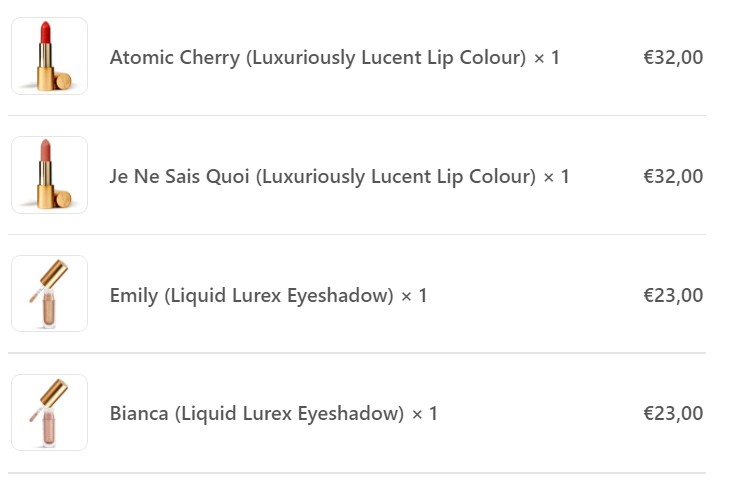Click the Atomic Cherry product name
This screenshot has width=735, height=491.
pos(318,58)
